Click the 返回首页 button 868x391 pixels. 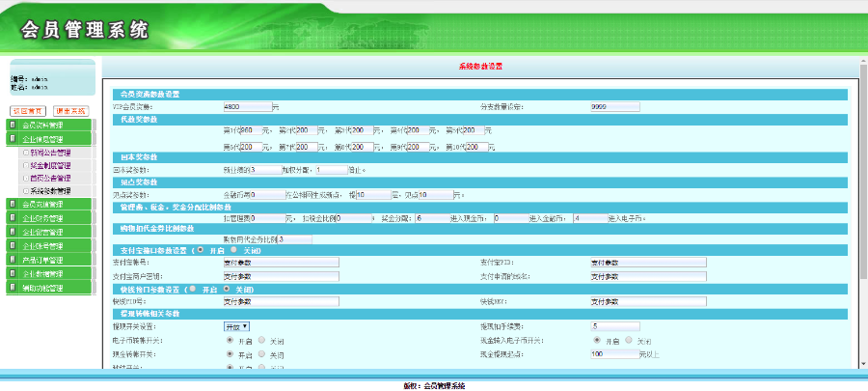pos(28,111)
